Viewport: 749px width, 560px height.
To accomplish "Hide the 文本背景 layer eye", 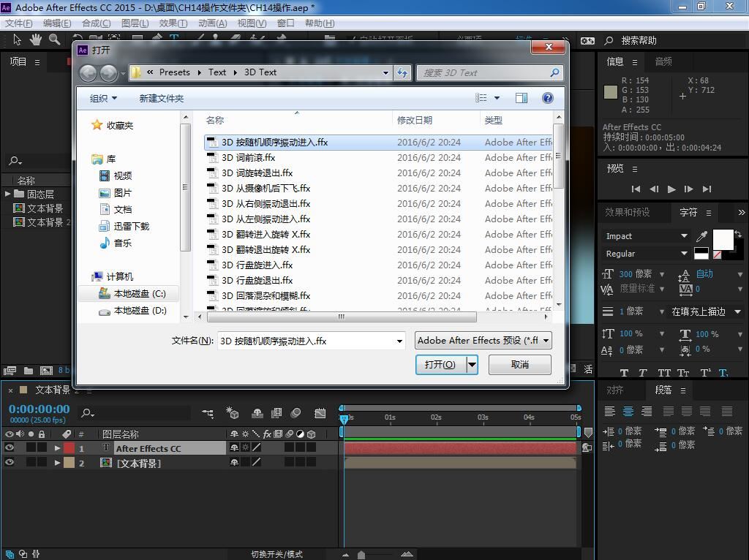I will 9,462.
